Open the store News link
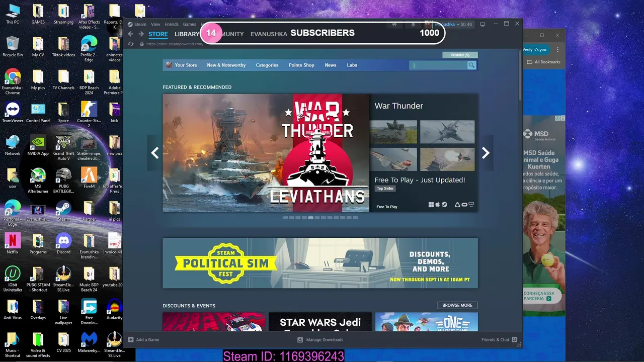The width and height of the screenshot is (644, 362). (331, 65)
